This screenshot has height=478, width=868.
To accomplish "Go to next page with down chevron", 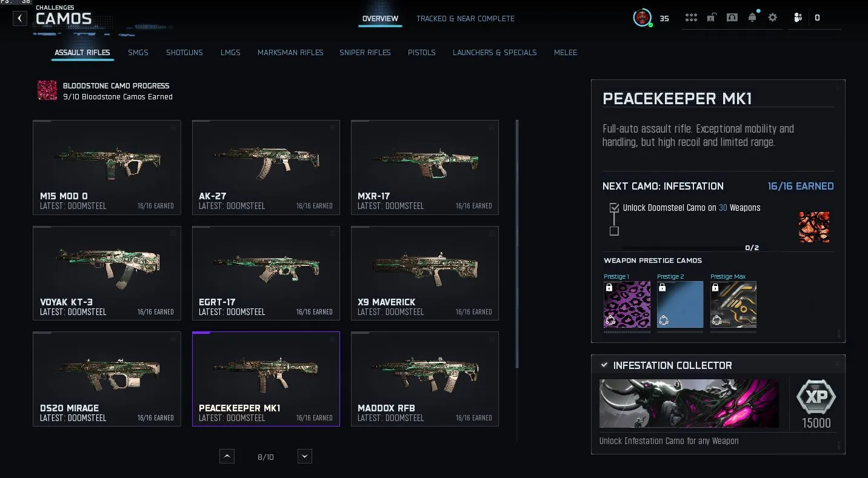I will [x=305, y=456].
